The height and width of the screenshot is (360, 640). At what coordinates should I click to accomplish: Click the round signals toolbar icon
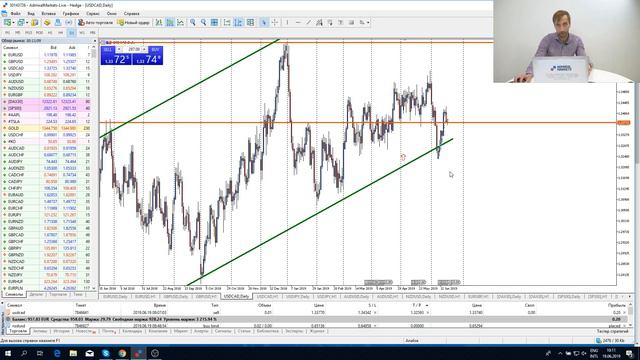[x=68, y=22]
